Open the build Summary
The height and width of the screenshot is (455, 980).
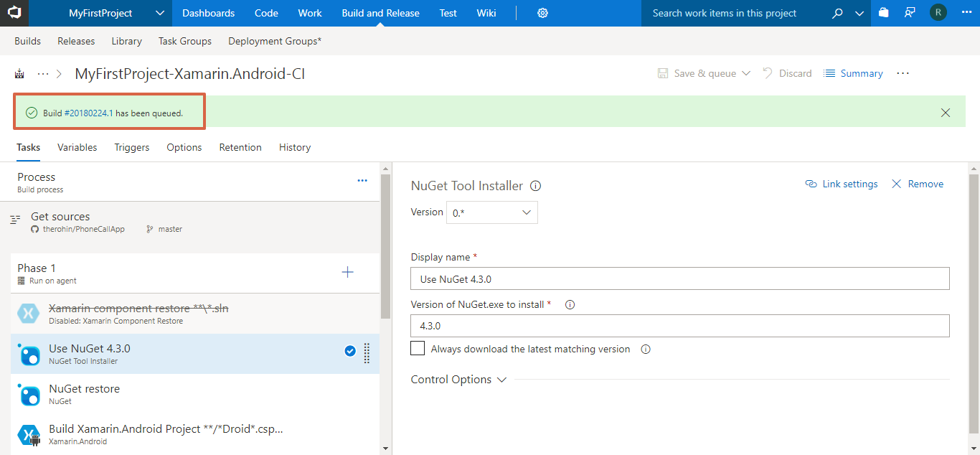point(853,73)
